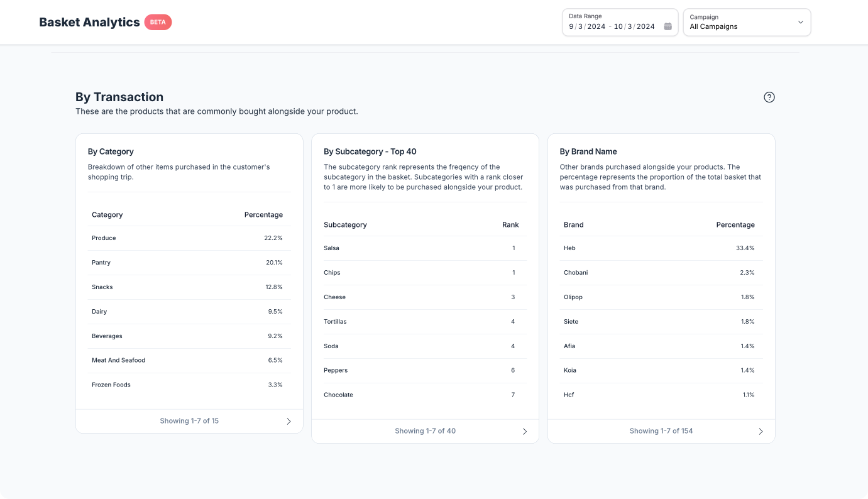
Task: Click the Percentage header in By Category
Action: click(263, 215)
